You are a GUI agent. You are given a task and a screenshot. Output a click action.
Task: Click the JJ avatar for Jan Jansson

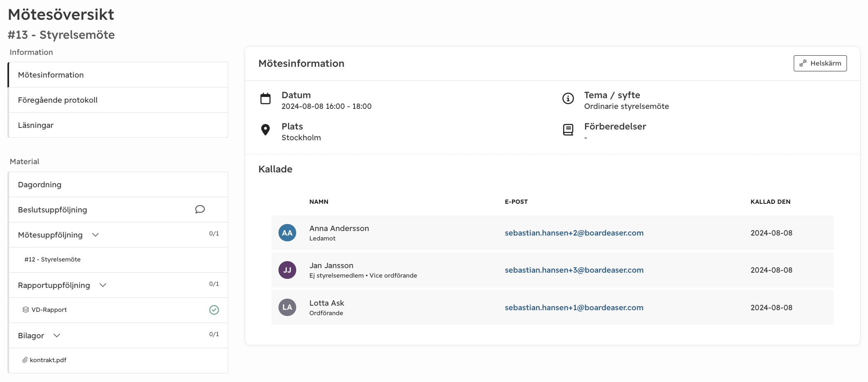tap(287, 270)
